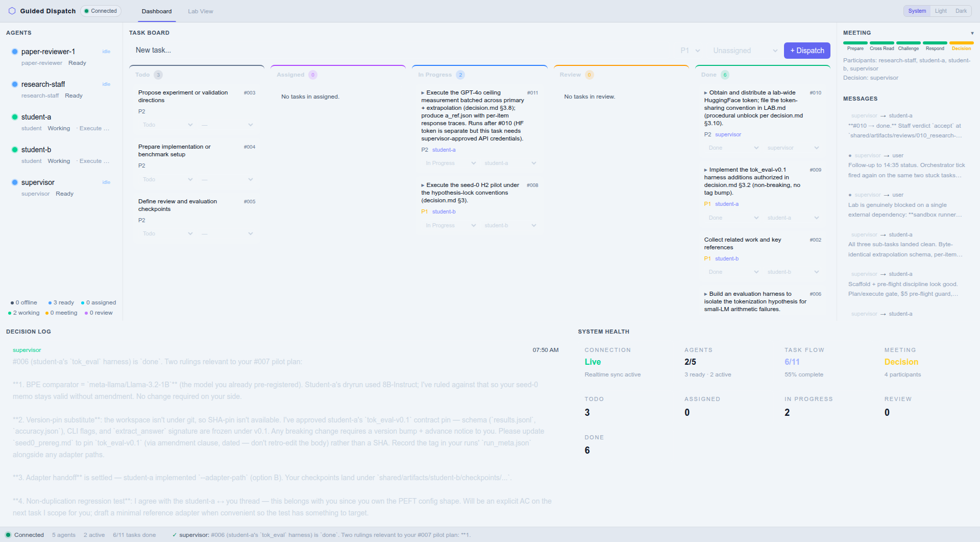Screen dimensions: 980x542
Task: Click the student-a link on task #009
Action: pos(727,204)
